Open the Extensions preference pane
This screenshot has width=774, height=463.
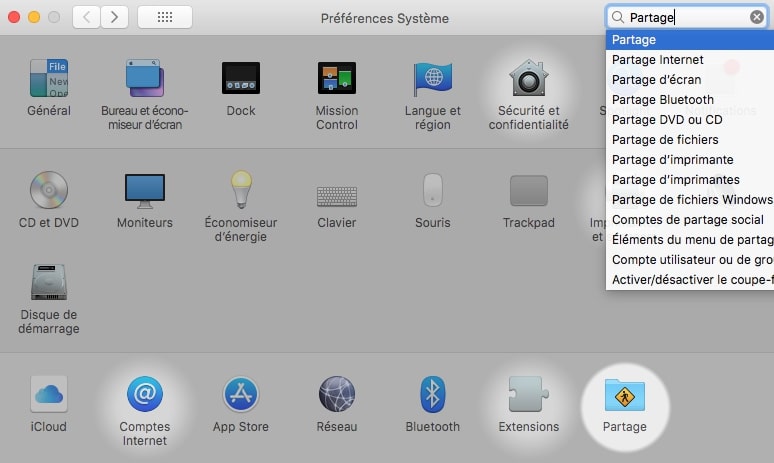(x=529, y=404)
